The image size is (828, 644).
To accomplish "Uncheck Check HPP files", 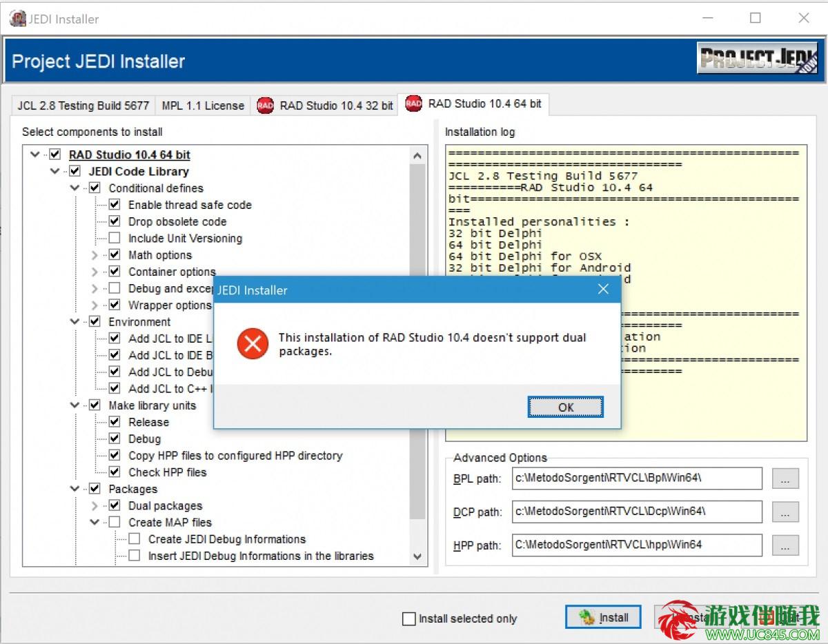I will [115, 472].
